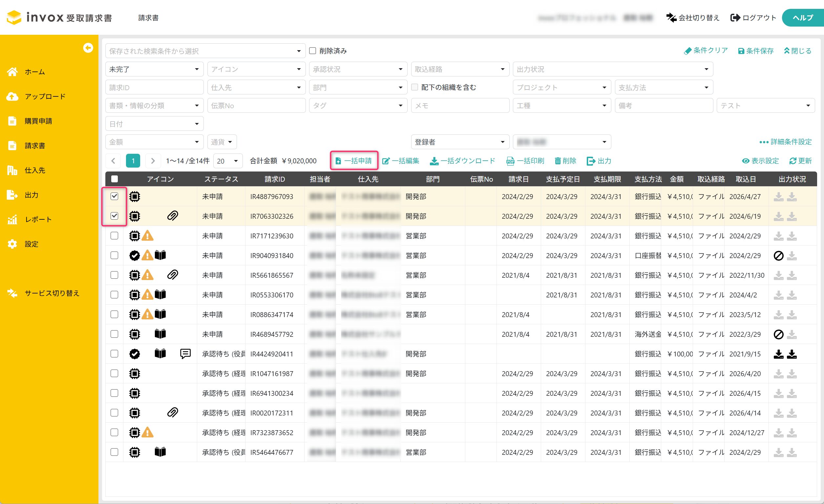Viewport: 824px width, 504px height.
Task: Open the 未完了 status dropdown
Action: [x=154, y=69]
